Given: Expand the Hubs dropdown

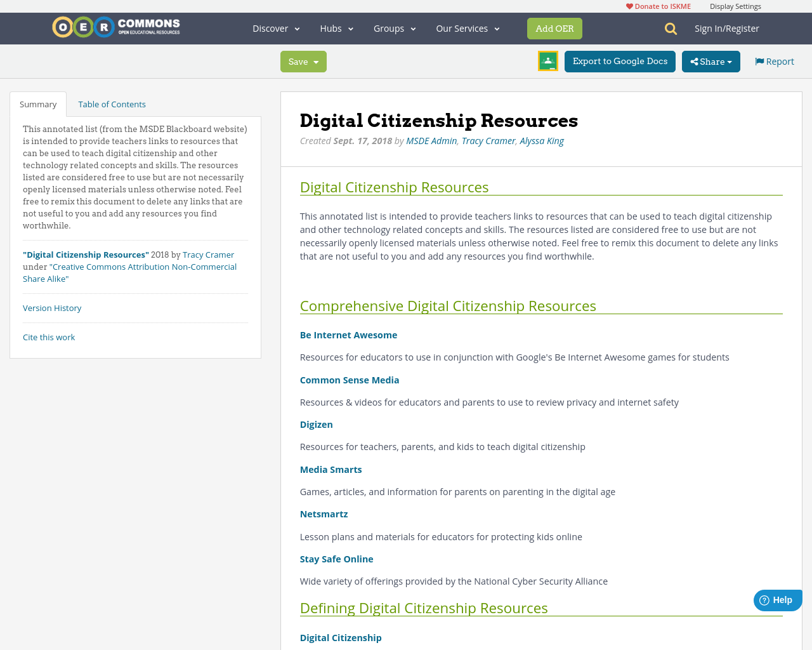Looking at the screenshot, I should coord(336,29).
